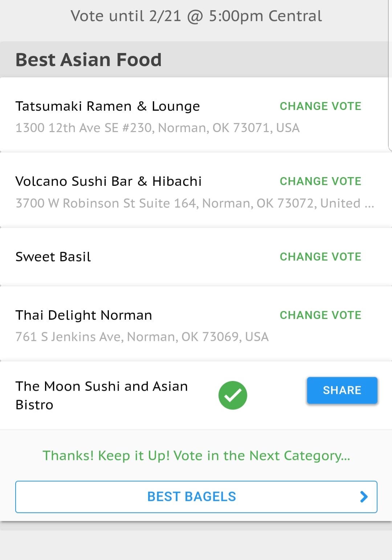Share The Moon Sushi vote
The height and width of the screenshot is (560, 392).
point(342,390)
